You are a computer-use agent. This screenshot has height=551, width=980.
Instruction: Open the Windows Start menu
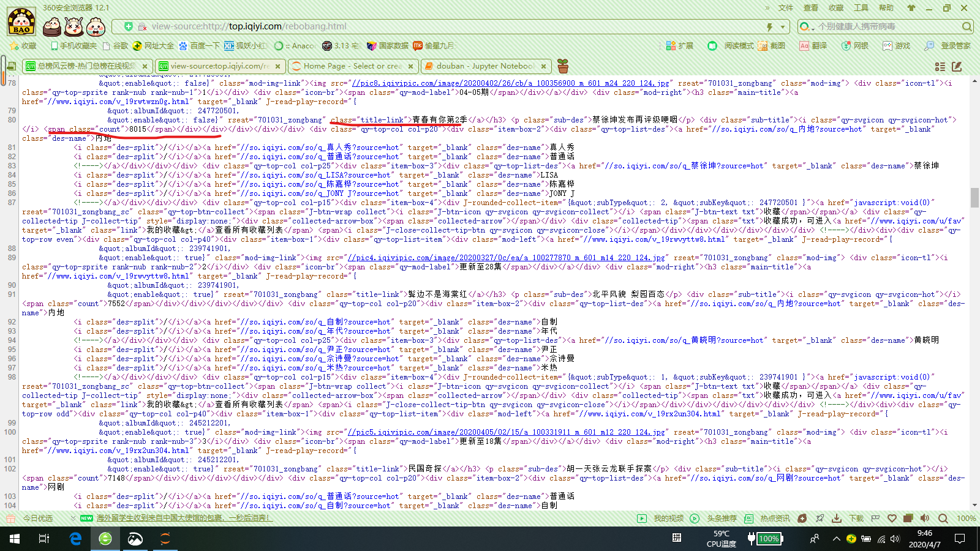[x=15, y=539]
